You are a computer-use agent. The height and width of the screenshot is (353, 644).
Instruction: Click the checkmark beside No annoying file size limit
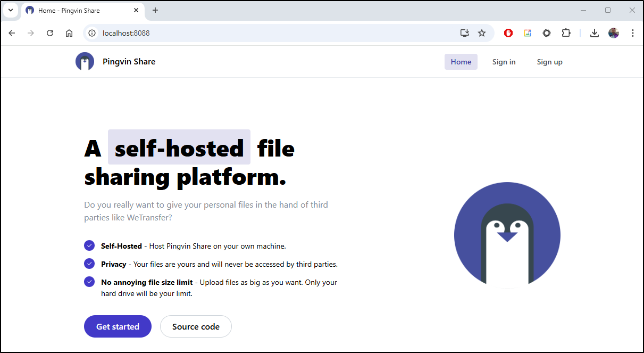pos(89,282)
